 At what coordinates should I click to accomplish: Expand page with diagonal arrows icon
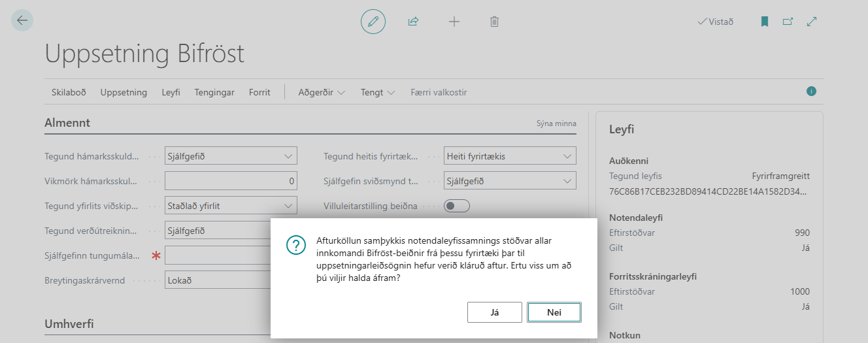pos(812,22)
